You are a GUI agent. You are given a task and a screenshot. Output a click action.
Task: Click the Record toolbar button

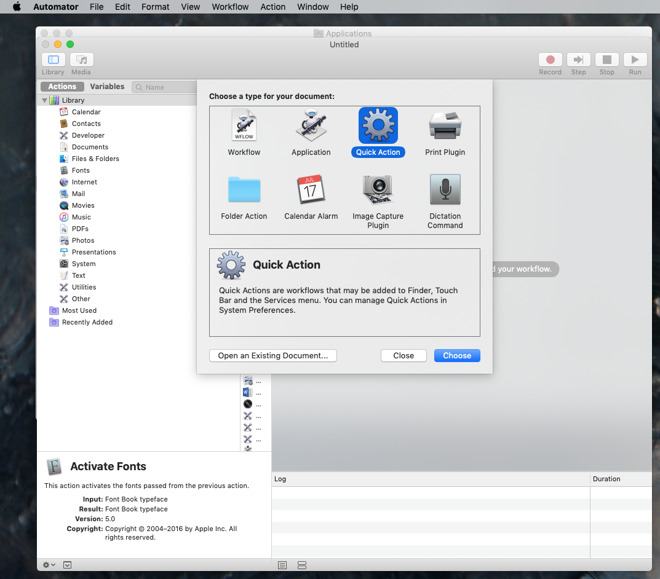pyautogui.click(x=550, y=60)
